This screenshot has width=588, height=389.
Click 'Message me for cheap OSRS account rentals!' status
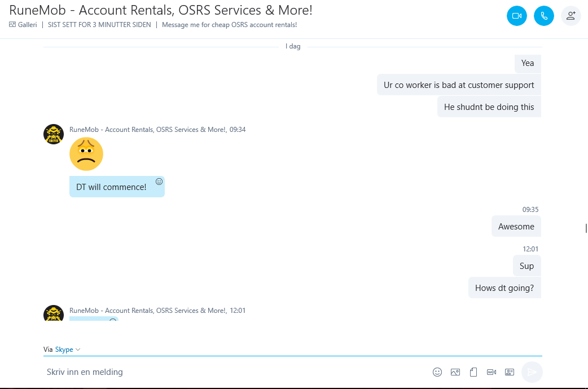click(230, 25)
